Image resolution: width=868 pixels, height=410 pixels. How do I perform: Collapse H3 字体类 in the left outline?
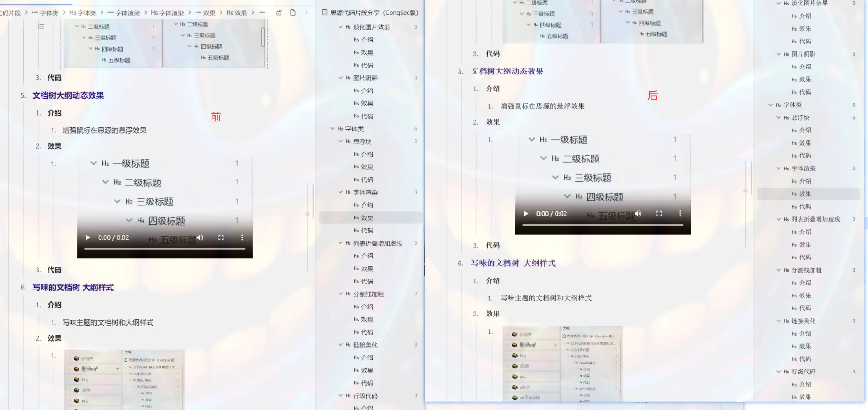333,129
